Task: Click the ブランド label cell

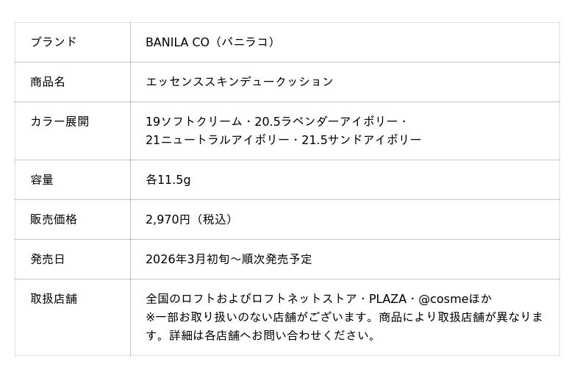Action: tap(54, 42)
